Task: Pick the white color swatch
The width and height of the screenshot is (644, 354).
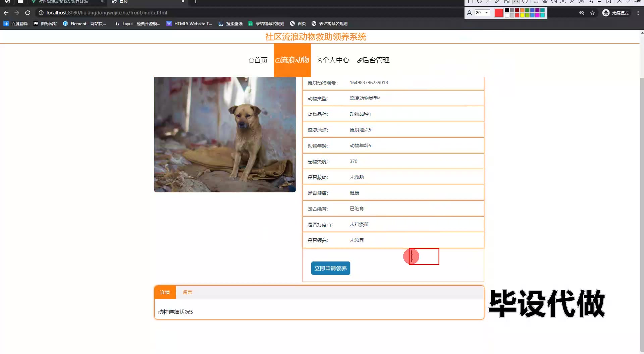Action: [507, 15]
